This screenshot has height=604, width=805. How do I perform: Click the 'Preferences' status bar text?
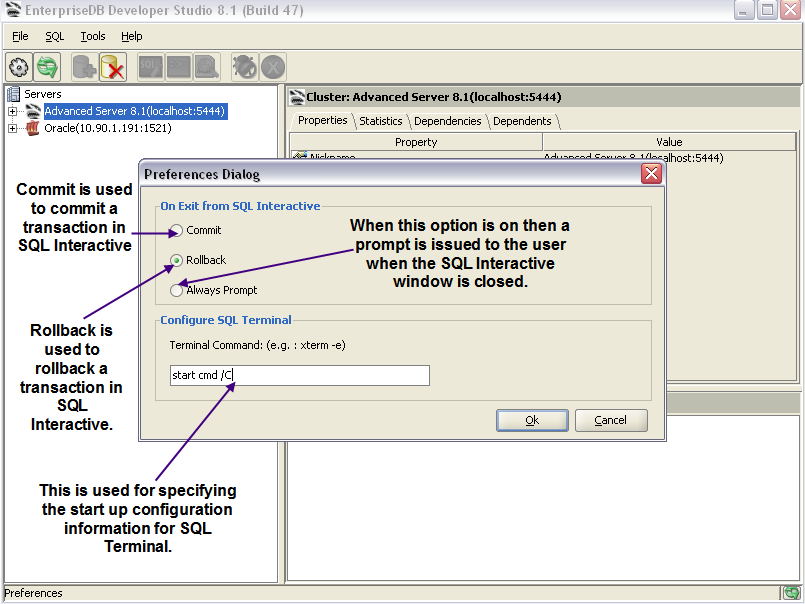pyautogui.click(x=33, y=593)
